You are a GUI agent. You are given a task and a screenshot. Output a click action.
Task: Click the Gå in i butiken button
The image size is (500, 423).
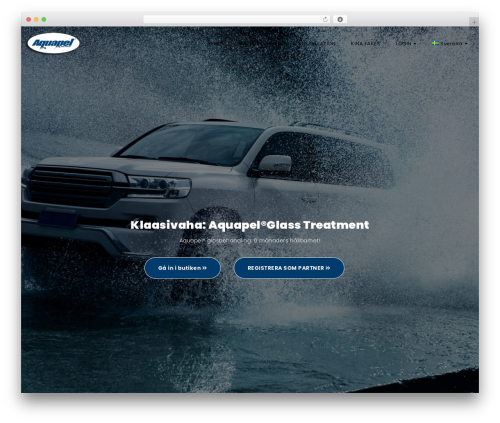tap(182, 268)
